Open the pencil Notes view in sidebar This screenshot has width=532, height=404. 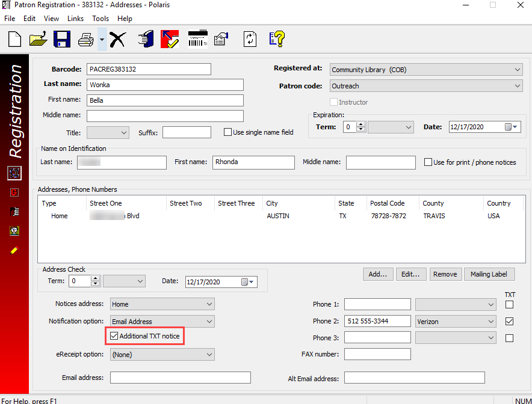tap(14, 249)
